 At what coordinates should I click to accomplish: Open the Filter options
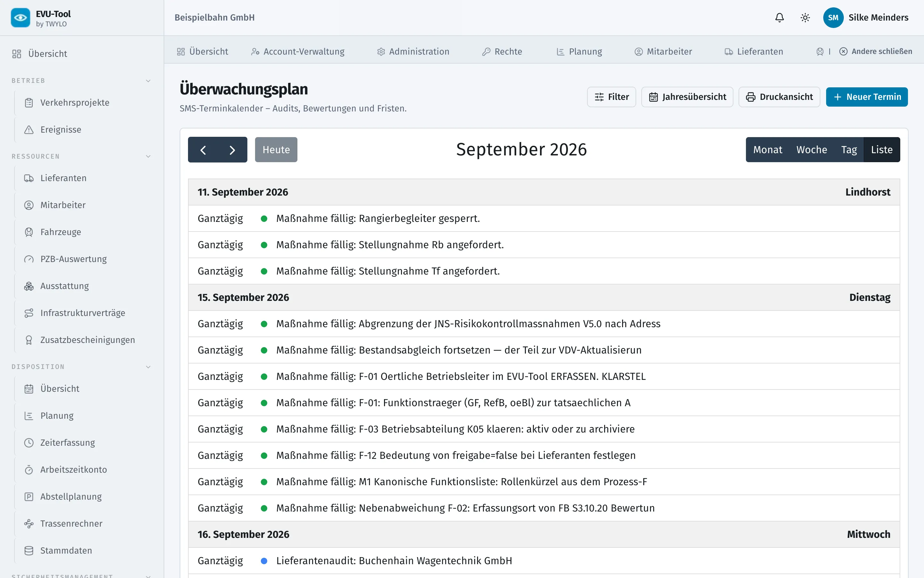[x=612, y=97]
